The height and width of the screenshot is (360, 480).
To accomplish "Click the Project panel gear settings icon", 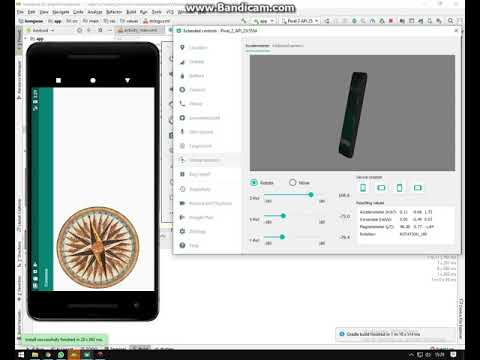I will click(100, 30).
